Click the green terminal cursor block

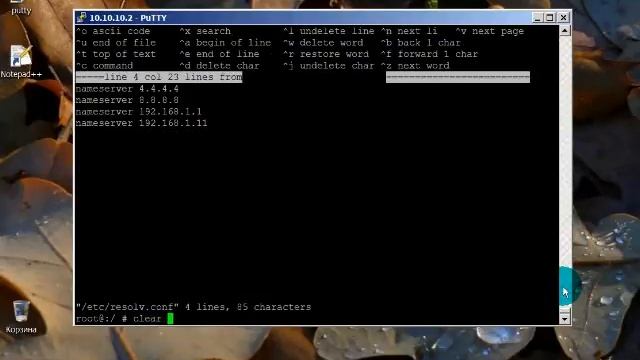170,318
